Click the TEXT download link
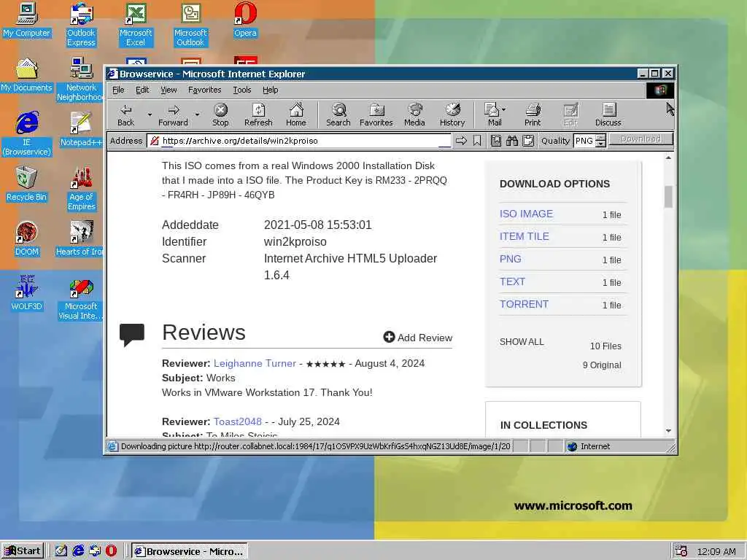This screenshot has width=747, height=560. (512, 281)
